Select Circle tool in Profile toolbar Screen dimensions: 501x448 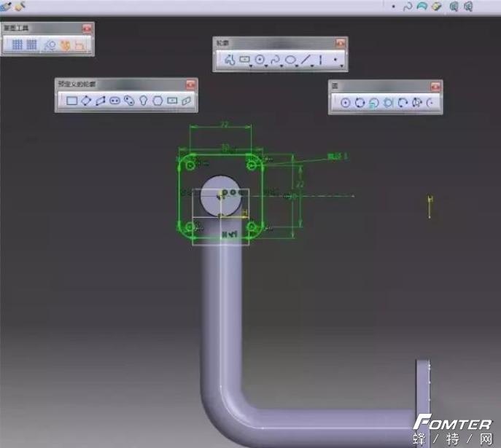tap(260, 59)
